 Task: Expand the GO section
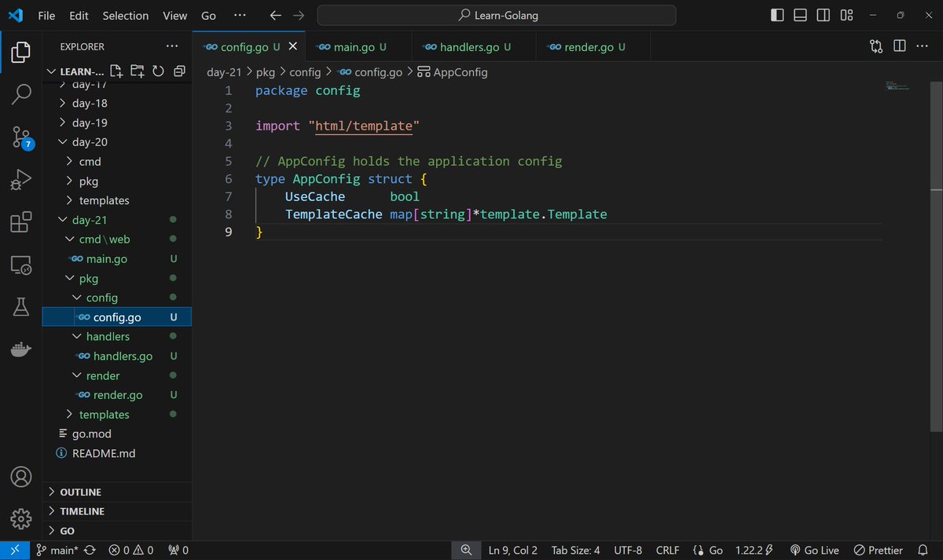click(117, 531)
